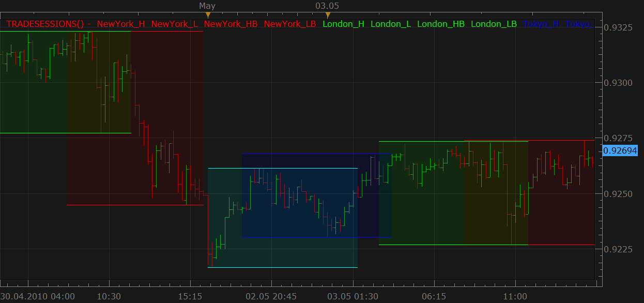
Task: Click the current price tag 0.92694
Action: tap(621, 150)
